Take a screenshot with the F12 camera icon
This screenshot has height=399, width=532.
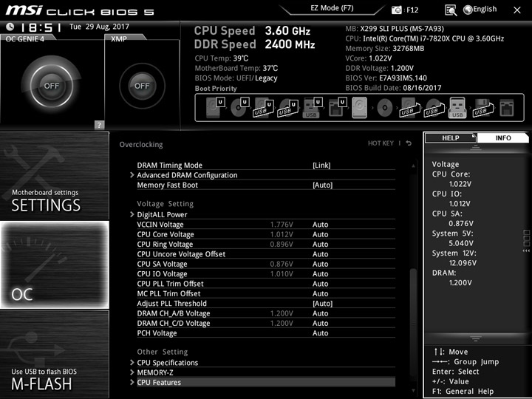tap(396, 10)
